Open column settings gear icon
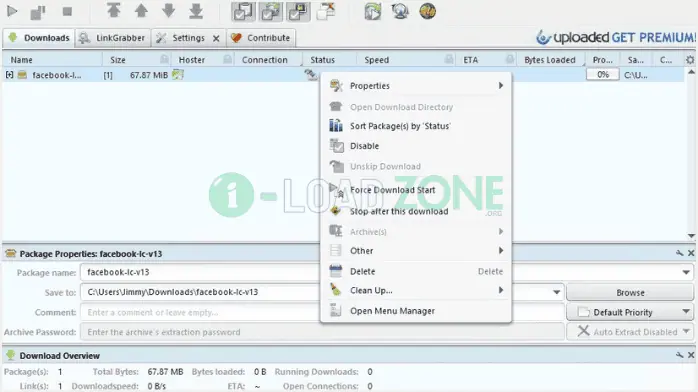 [690, 60]
